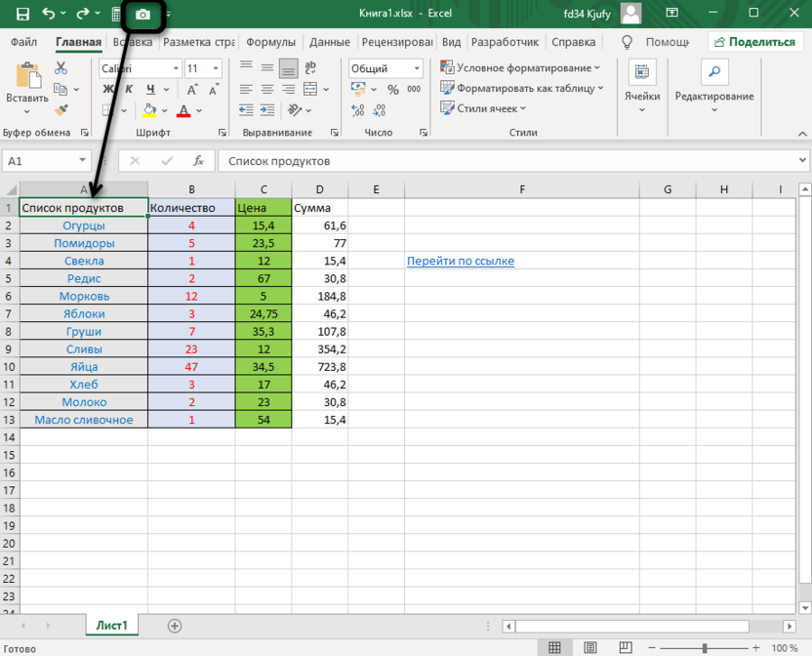Open the Cells (Ячейки) button
The height and width of the screenshot is (656, 812).
[642, 88]
